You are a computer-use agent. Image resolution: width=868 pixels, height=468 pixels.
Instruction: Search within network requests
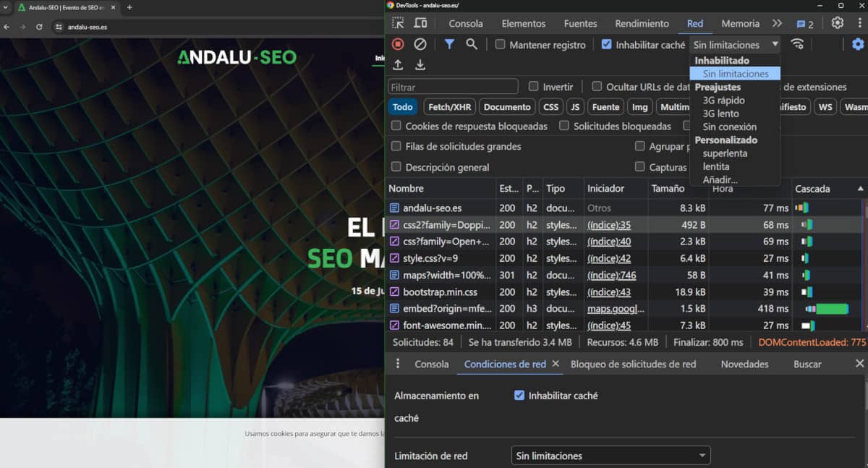coord(471,44)
